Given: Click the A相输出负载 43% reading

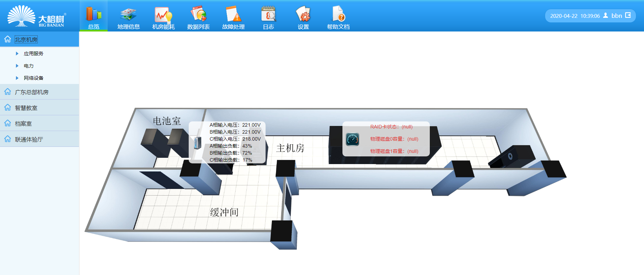Looking at the screenshot, I should click(x=231, y=146).
